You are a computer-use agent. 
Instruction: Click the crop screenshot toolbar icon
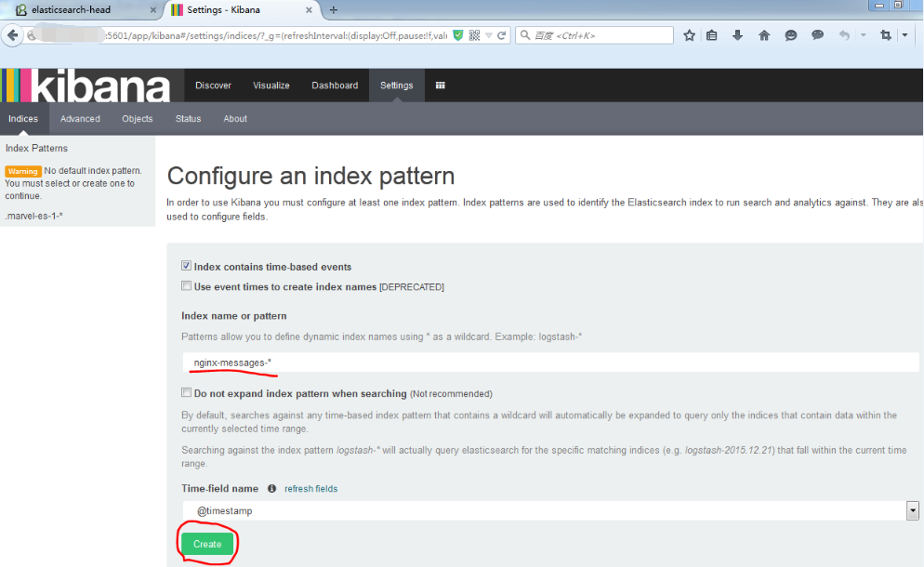tap(886, 35)
